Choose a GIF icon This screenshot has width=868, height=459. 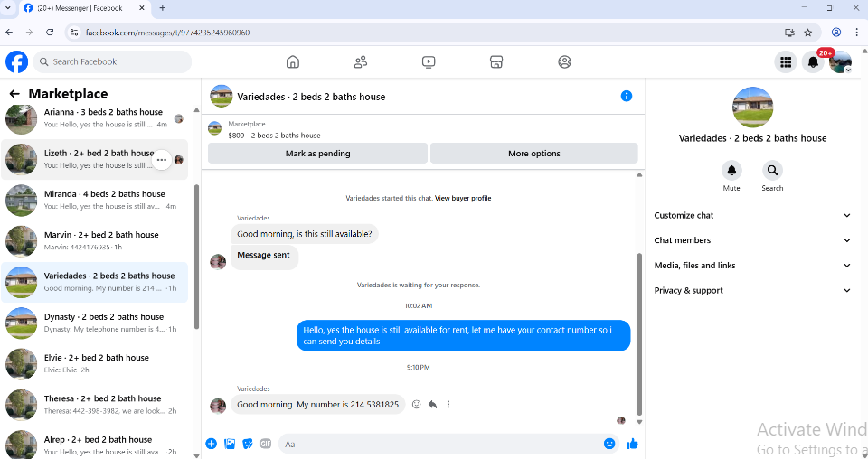(266, 444)
